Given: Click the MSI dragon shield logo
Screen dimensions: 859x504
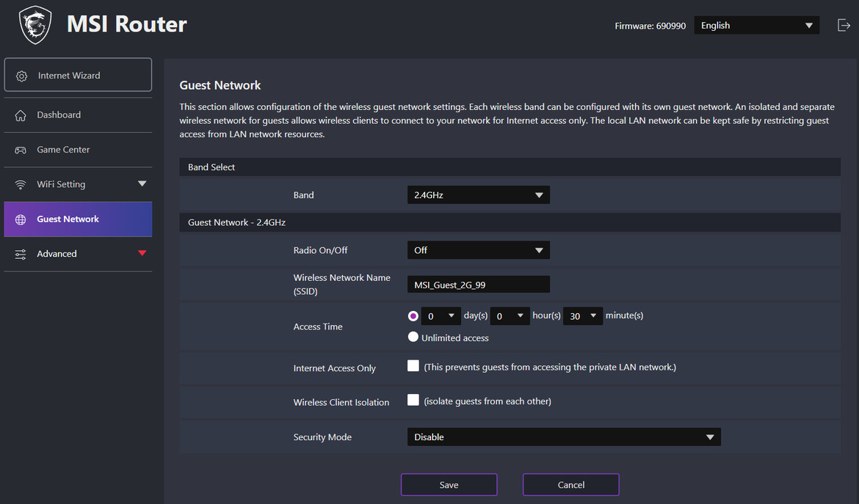Looking at the screenshot, I should [x=35, y=25].
